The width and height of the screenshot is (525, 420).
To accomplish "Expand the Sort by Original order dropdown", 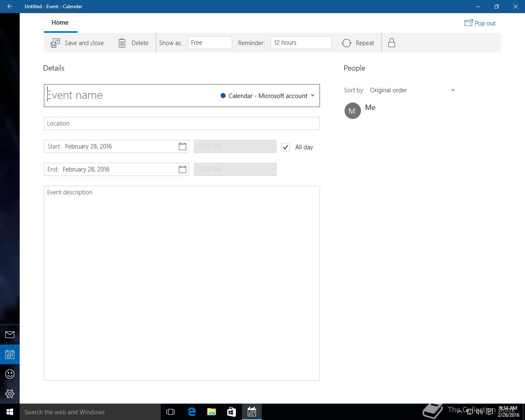I will tap(412, 90).
